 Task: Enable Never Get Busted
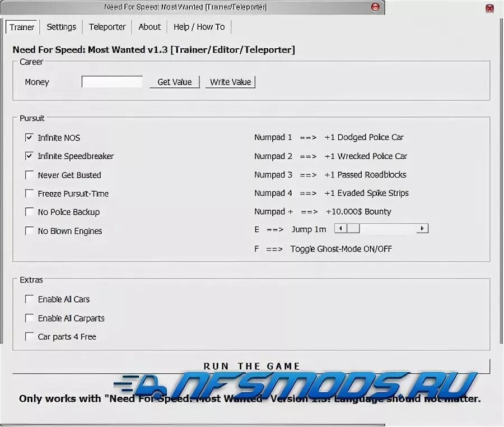pyautogui.click(x=29, y=175)
